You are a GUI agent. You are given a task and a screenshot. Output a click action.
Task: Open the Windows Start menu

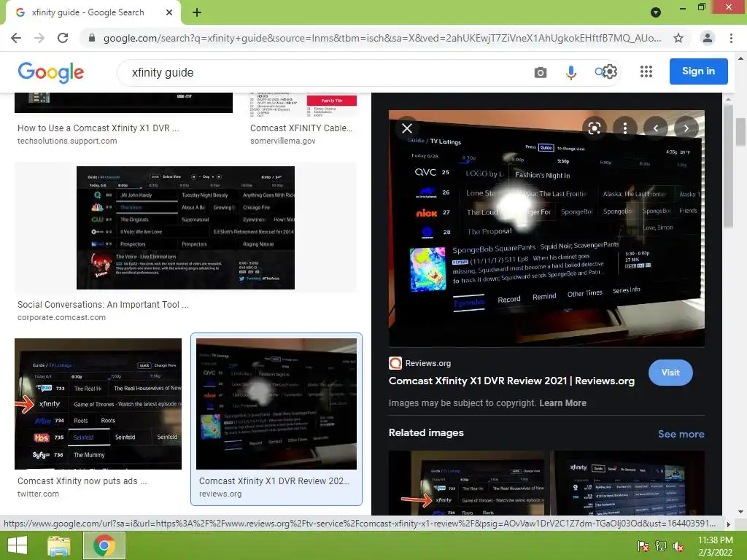(x=18, y=545)
